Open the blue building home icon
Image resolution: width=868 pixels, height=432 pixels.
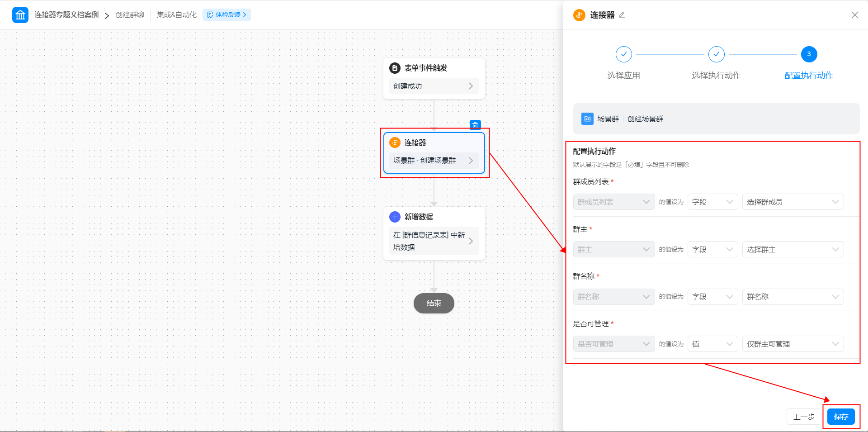pyautogui.click(x=20, y=15)
